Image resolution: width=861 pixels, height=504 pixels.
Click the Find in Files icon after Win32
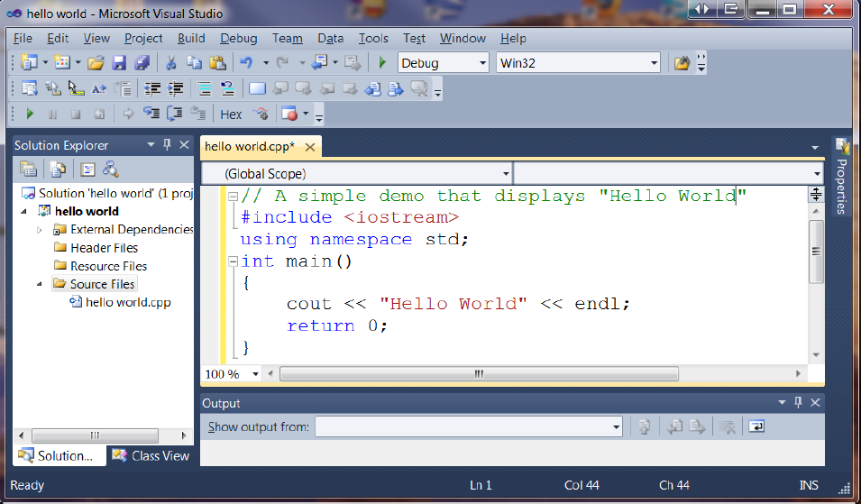[x=682, y=63]
